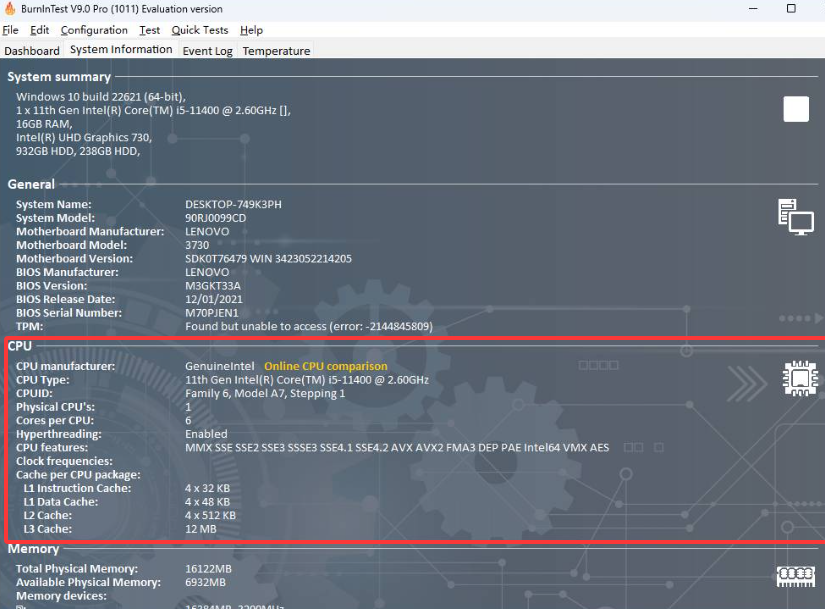Open the File menu
The height and width of the screenshot is (609, 825).
(x=11, y=30)
